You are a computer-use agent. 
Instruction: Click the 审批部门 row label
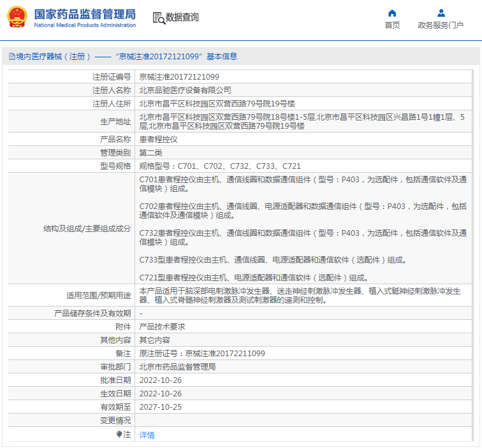(x=115, y=367)
